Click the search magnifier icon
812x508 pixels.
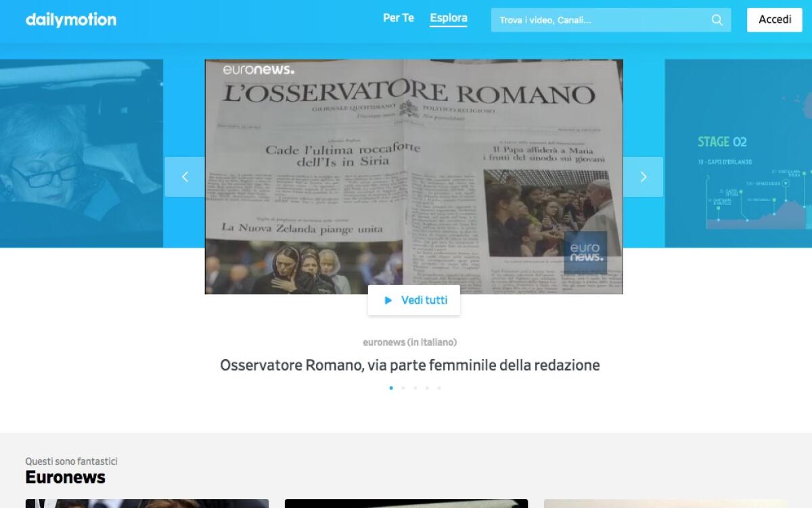tap(717, 20)
